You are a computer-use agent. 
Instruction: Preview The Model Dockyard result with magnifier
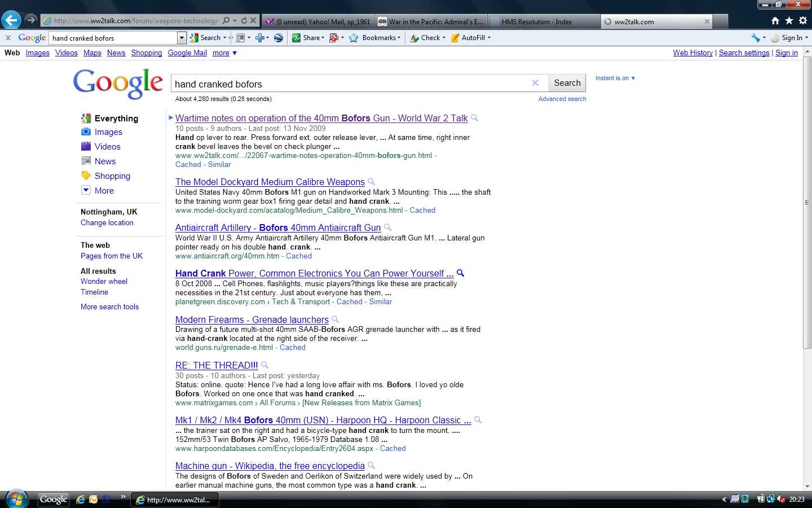372,182
